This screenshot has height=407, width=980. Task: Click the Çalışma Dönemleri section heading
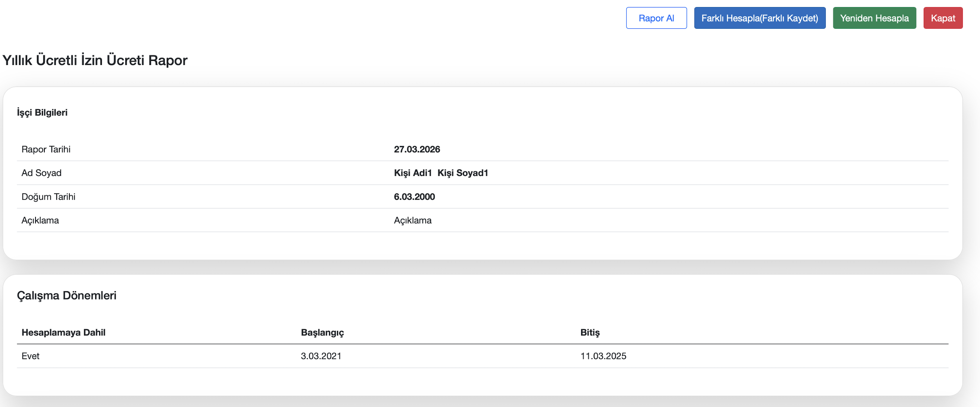[66, 295]
